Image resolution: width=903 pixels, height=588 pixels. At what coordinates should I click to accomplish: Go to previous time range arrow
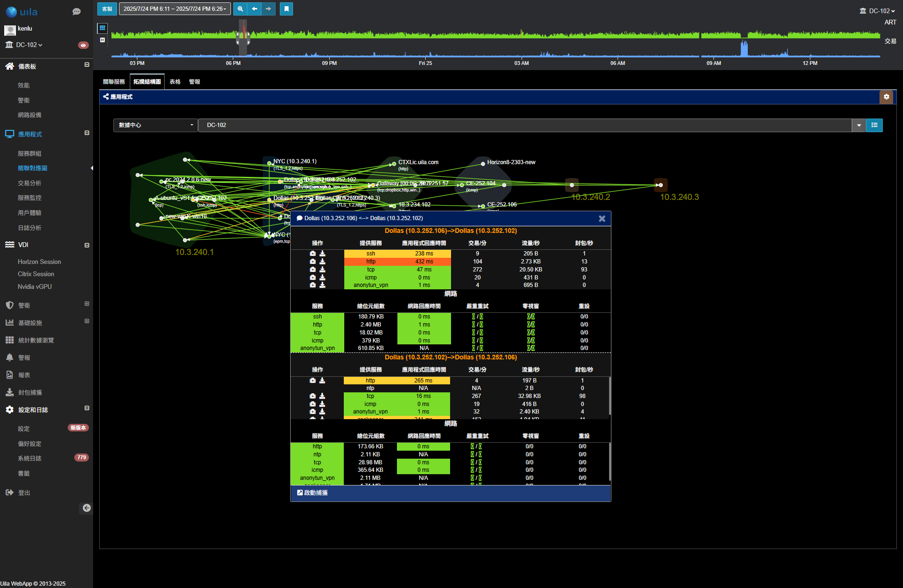(254, 9)
